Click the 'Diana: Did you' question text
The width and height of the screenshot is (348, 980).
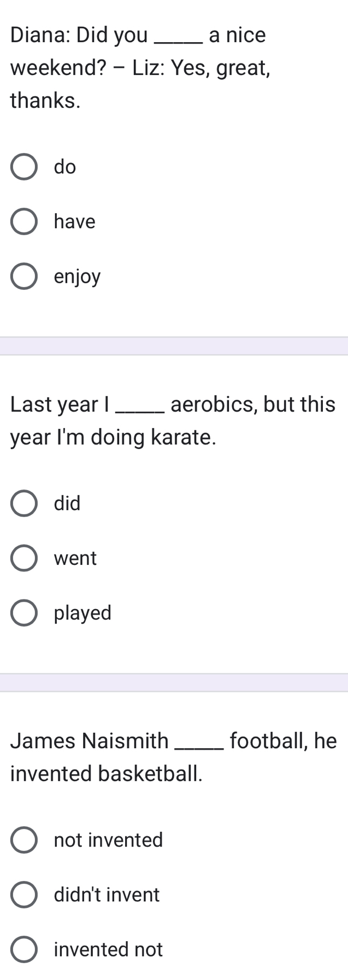pyautogui.click(x=79, y=36)
